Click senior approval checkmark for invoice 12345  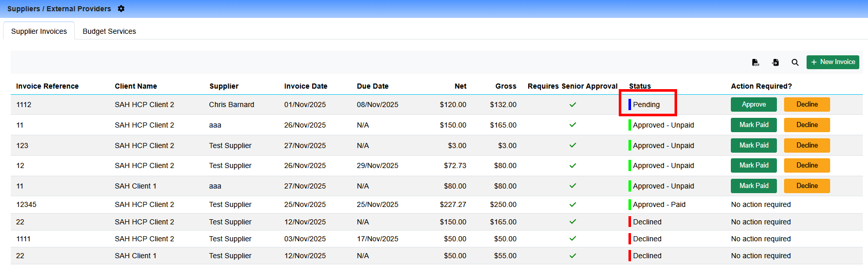tap(573, 204)
